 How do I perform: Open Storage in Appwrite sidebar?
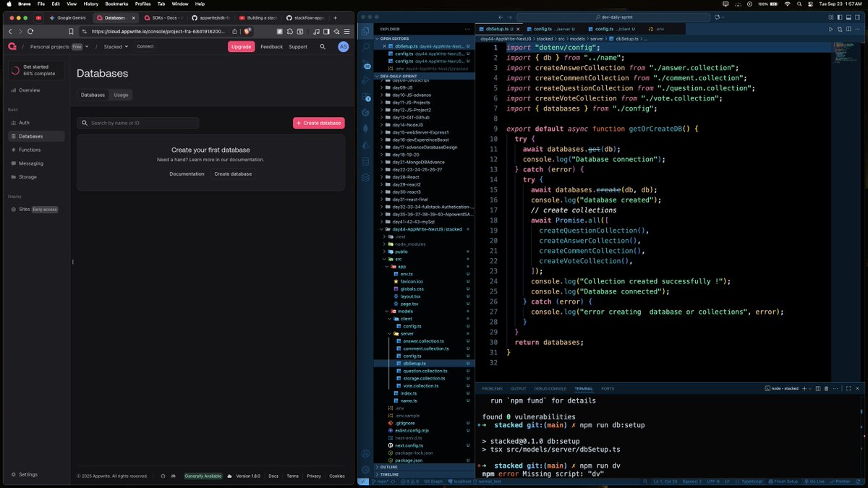pos(36,176)
